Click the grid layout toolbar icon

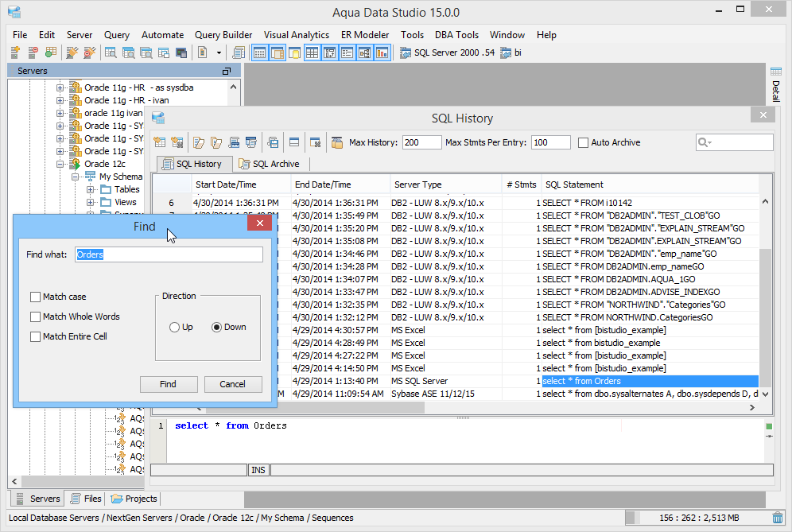(313, 52)
